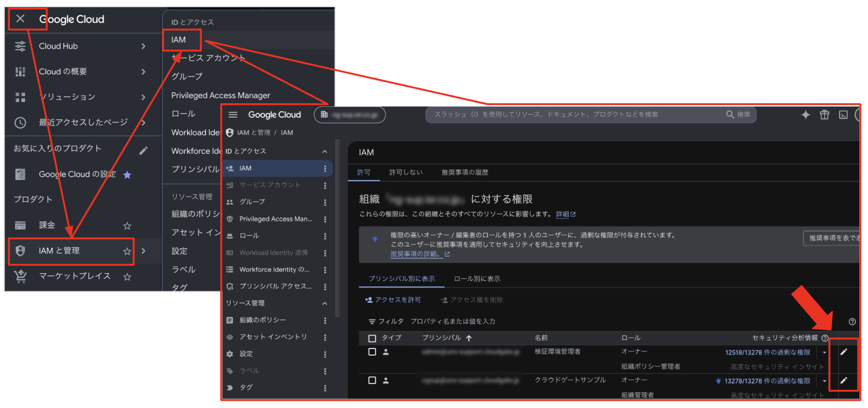Expand Cloud の概要 submenu chevron
Screen dimensions: 868x408
point(143,71)
